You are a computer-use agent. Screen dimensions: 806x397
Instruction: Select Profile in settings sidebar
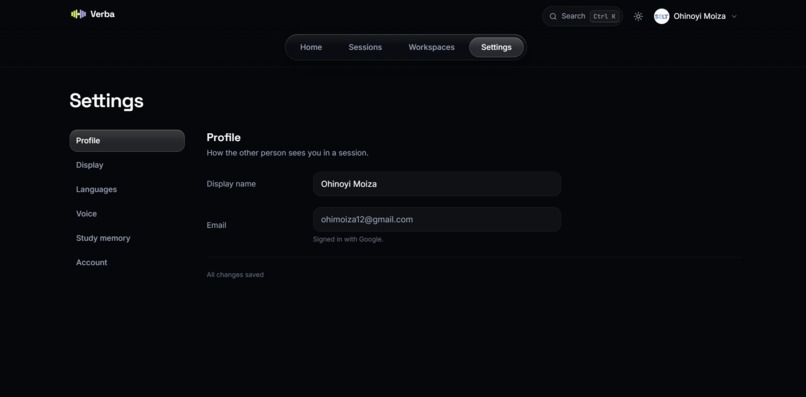pyautogui.click(x=127, y=140)
